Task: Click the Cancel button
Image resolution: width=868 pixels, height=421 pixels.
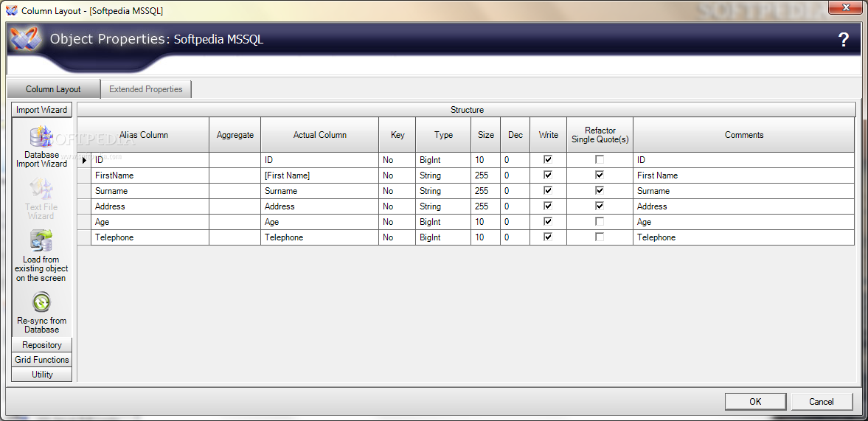Action: point(822,402)
